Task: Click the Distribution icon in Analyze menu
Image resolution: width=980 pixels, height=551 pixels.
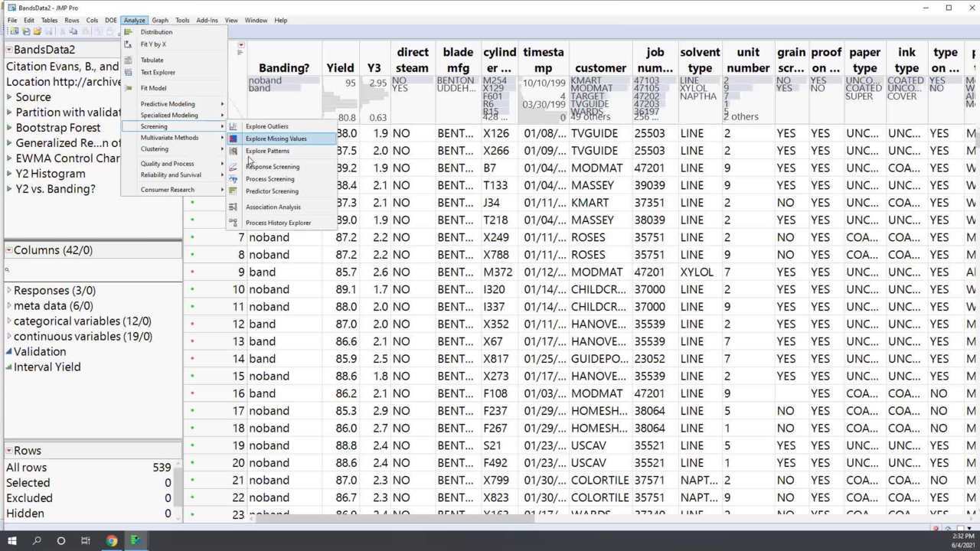Action: click(x=129, y=32)
